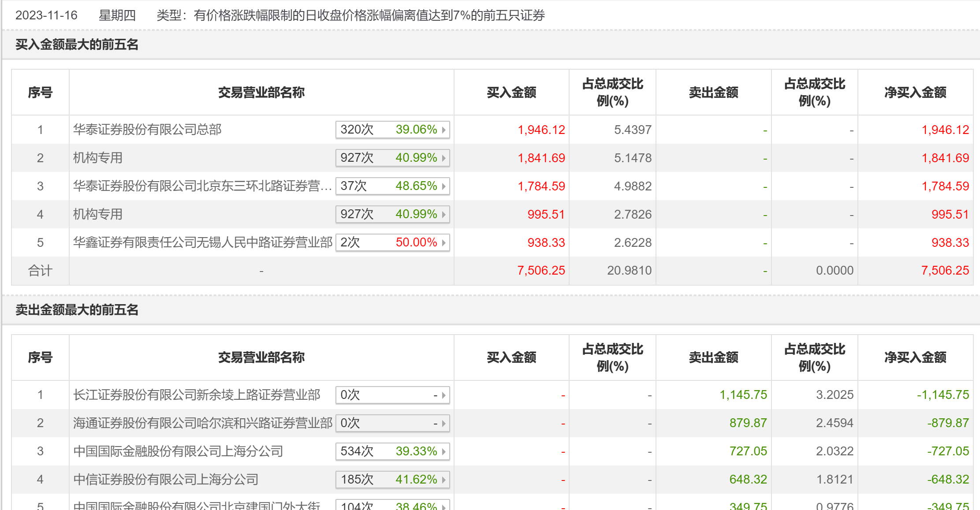Click arrow in 海通证券 0次 box

[444, 423]
